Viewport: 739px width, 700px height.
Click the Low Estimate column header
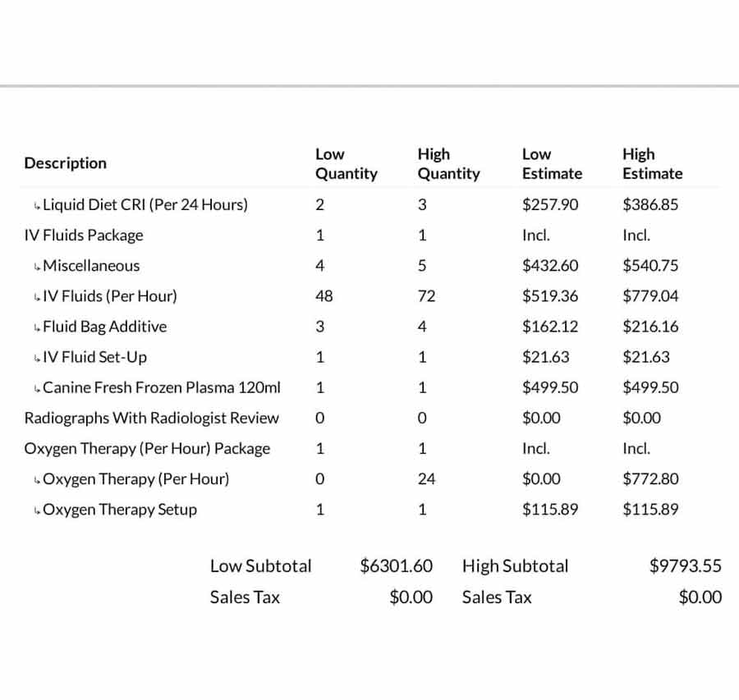tap(552, 164)
